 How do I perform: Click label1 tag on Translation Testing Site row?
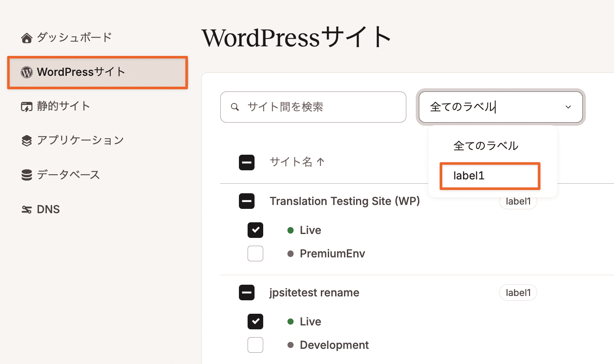tap(518, 201)
